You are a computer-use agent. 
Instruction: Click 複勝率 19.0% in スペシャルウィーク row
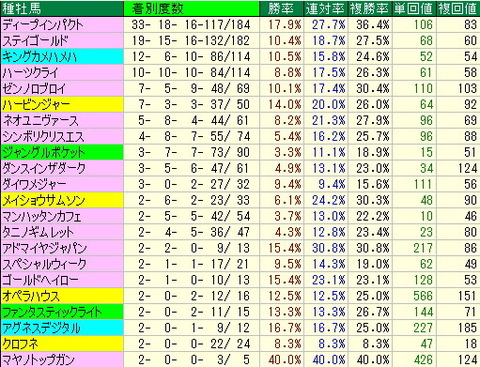(x=373, y=264)
